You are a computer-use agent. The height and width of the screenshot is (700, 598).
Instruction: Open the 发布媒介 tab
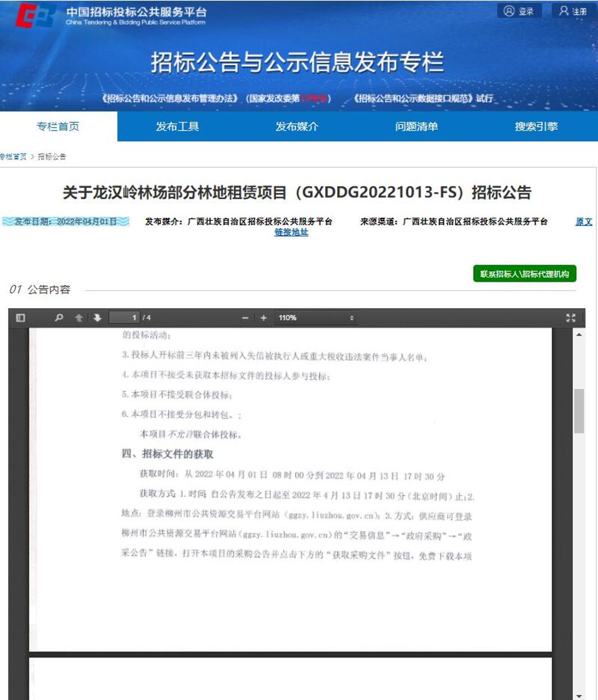297,127
